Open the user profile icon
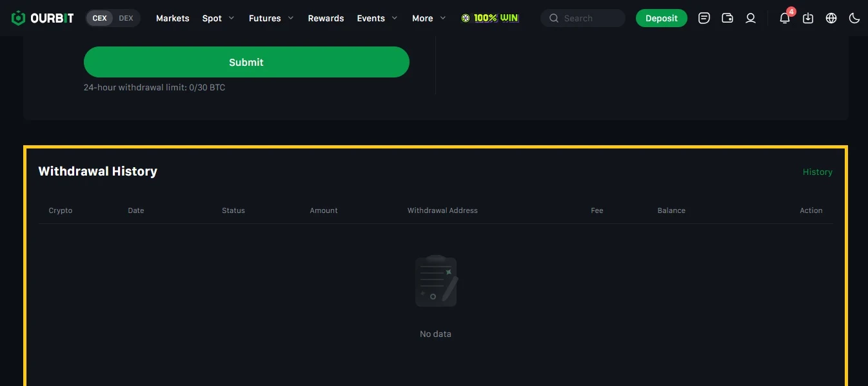This screenshot has width=868, height=386. coord(751,18)
